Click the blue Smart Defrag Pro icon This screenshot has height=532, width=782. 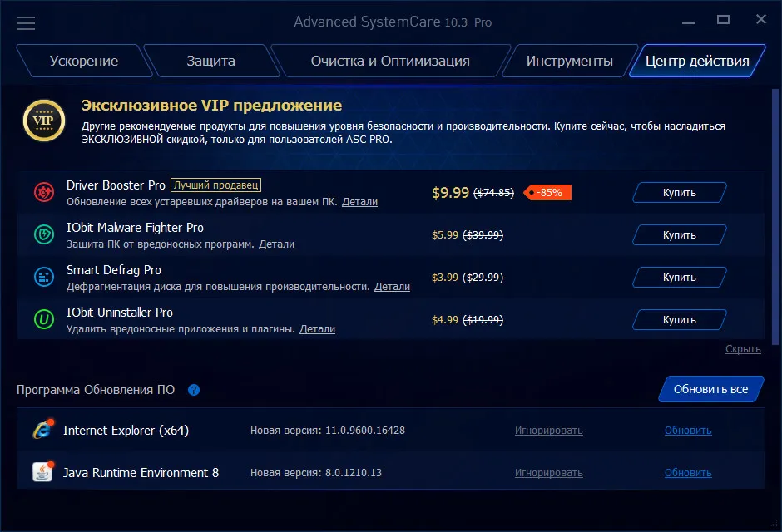coord(44,277)
